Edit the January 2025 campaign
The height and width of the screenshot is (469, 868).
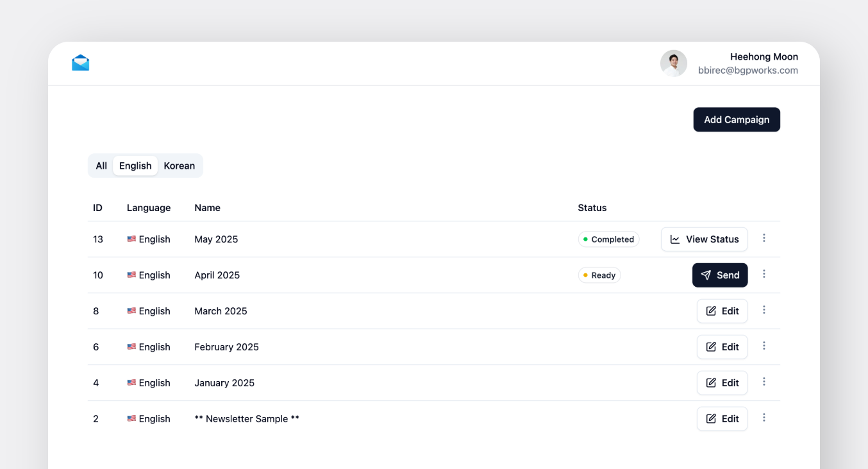tap(722, 383)
